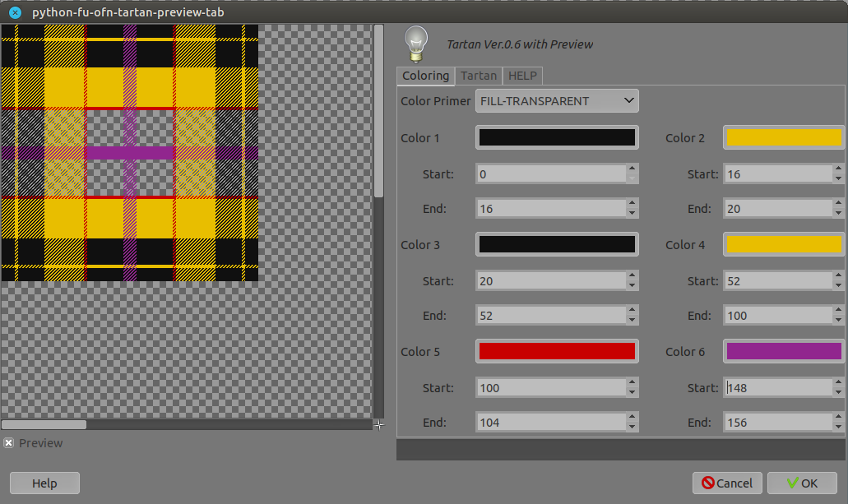
Task: Open the Color 1 black swatch
Action: pyautogui.click(x=557, y=137)
